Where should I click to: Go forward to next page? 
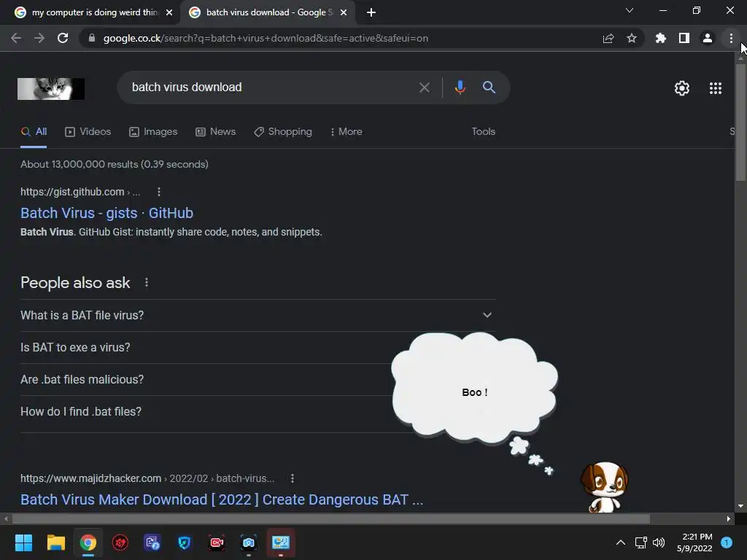click(39, 38)
